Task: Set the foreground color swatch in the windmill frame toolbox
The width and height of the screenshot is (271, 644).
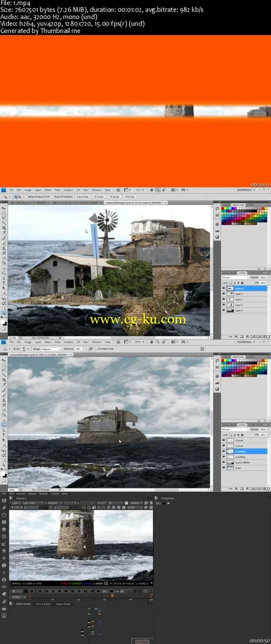Action: coord(3,321)
